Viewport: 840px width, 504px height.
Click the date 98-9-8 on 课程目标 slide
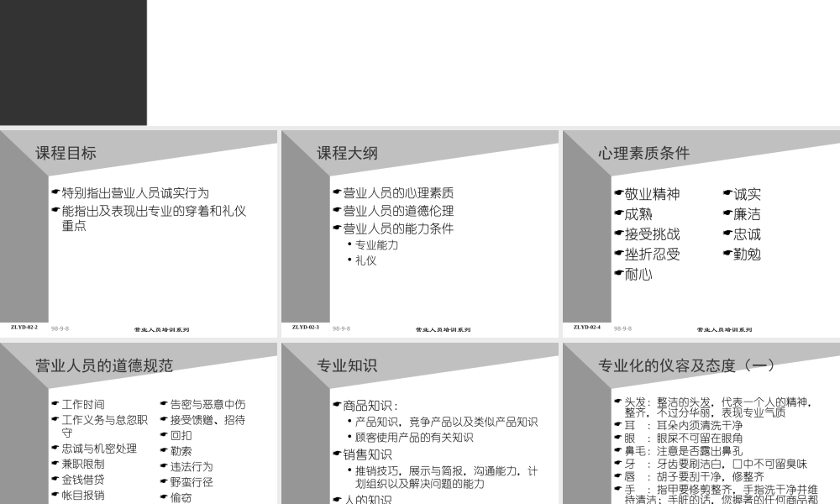tap(60, 328)
